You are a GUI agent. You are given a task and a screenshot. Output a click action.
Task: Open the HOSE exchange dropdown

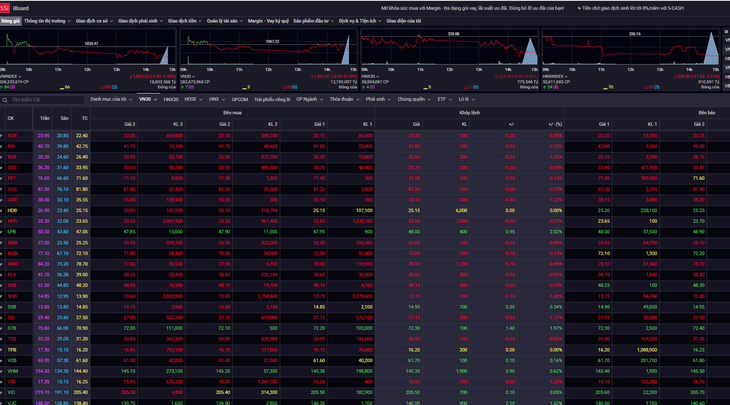click(193, 99)
